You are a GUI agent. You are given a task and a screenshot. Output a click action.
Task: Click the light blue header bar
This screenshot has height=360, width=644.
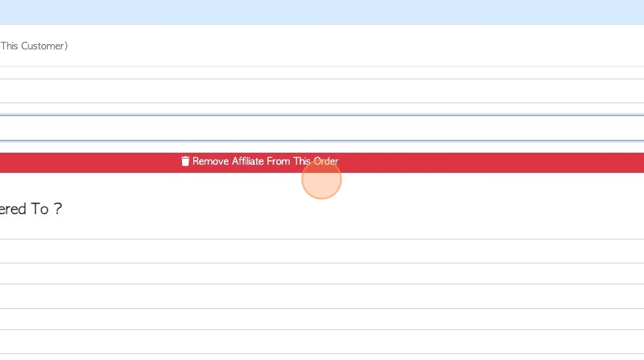[x=322, y=12]
